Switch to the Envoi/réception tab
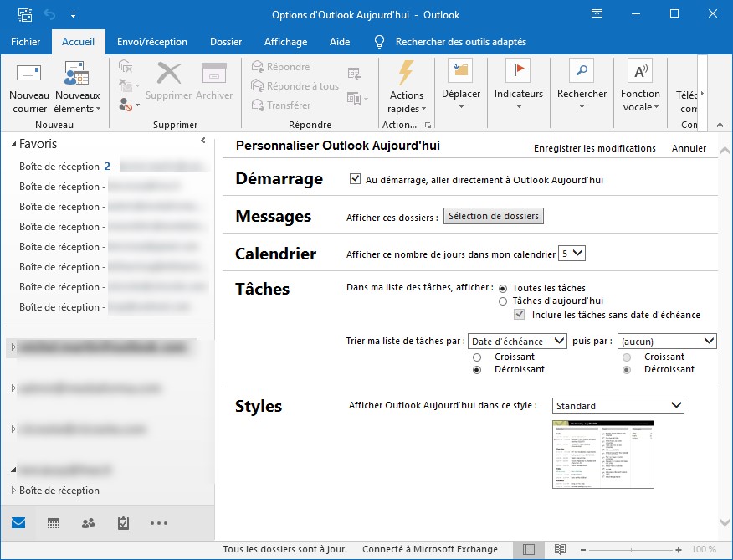 click(152, 42)
